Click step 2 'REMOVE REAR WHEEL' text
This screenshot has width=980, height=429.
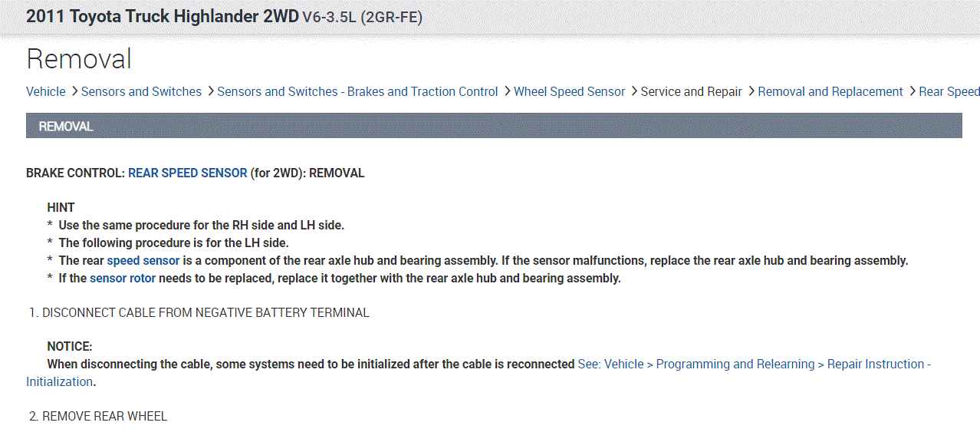pos(104,416)
